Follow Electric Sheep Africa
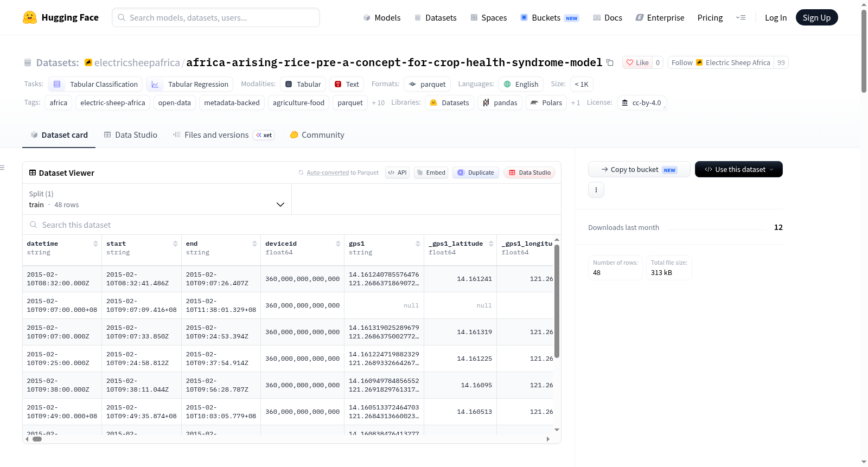Image resolution: width=868 pixels, height=467 pixels. coord(720,62)
